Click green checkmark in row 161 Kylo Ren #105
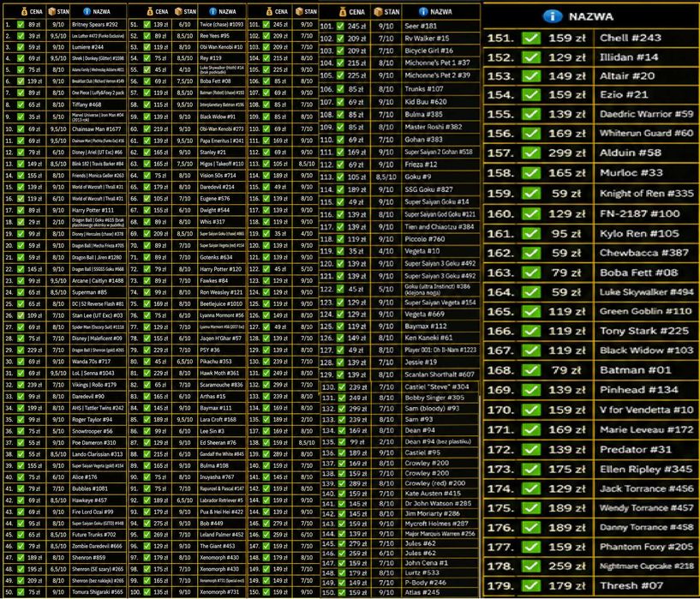 tap(531, 233)
